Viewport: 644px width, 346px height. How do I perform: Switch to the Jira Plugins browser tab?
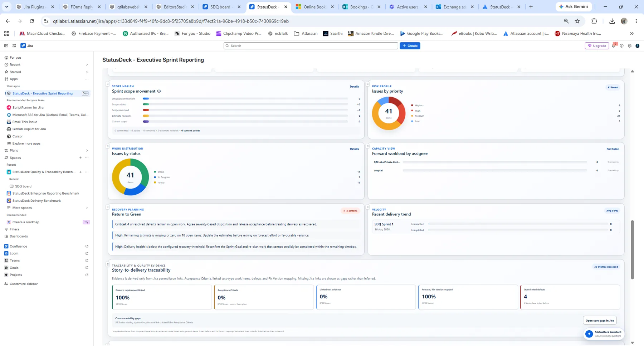tap(35, 7)
